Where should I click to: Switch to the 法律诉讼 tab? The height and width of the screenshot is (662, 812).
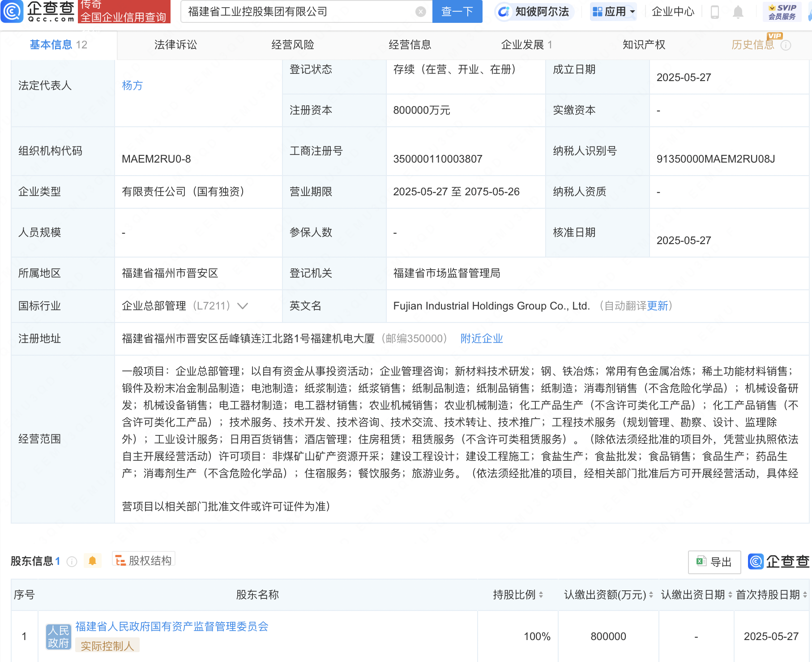tap(175, 45)
